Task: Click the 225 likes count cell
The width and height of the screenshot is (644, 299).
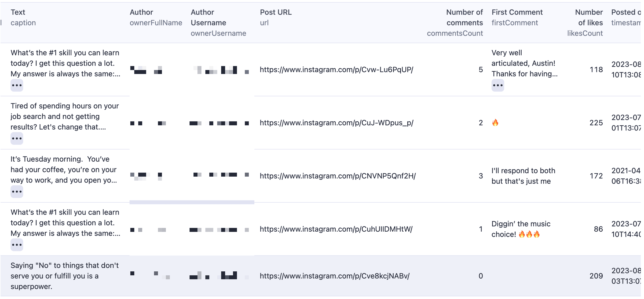Action: tap(596, 123)
